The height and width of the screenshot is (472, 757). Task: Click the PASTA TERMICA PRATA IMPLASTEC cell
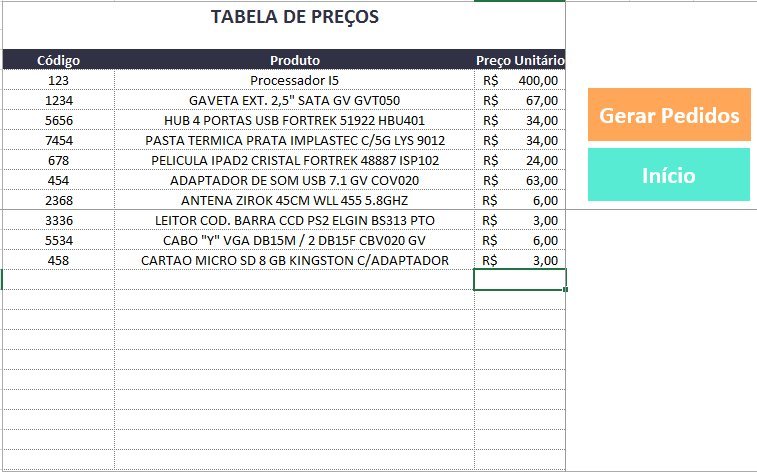click(x=294, y=140)
